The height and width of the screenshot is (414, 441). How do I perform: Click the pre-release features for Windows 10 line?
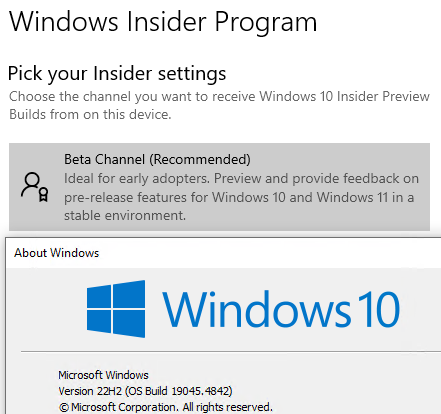coord(239,197)
